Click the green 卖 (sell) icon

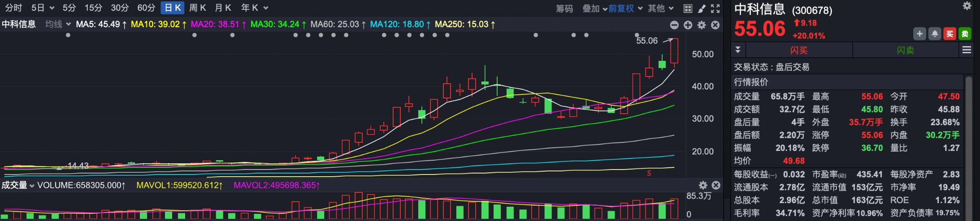(x=965, y=34)
